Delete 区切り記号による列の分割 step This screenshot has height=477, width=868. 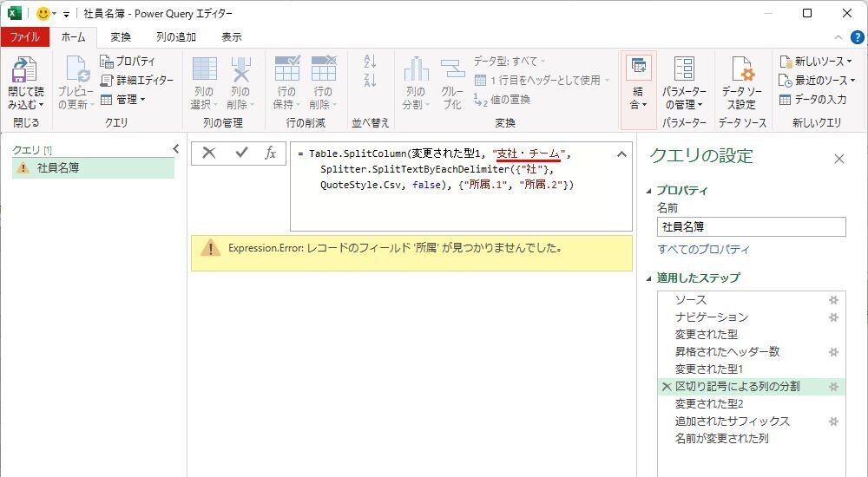pos(667,386)
